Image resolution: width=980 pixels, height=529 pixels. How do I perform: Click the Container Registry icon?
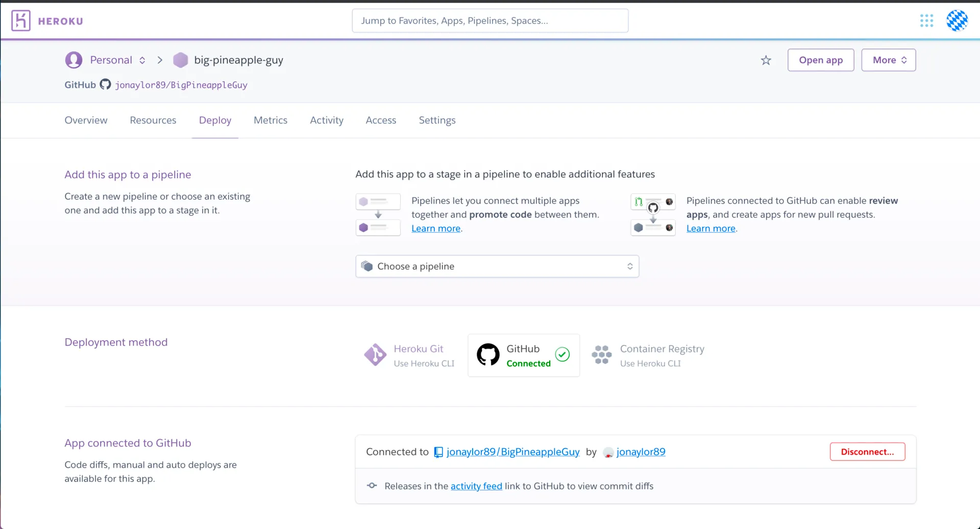[x=601, y=354]
